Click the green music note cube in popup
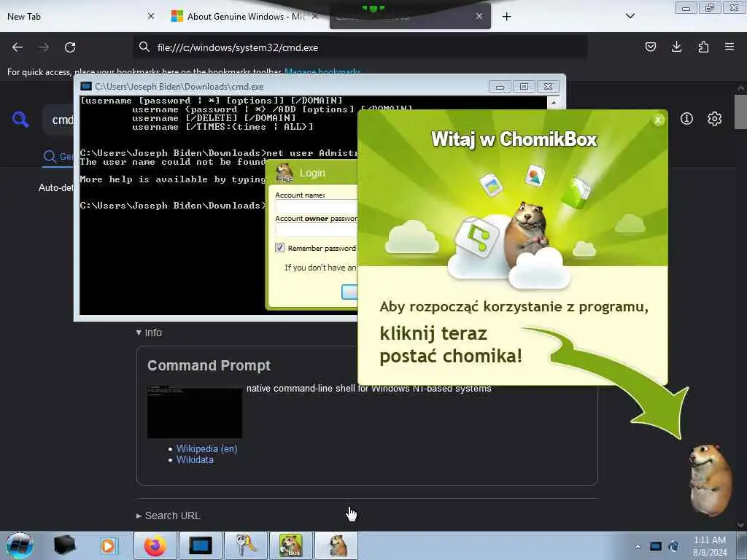Image resolution: width=747 pixels, height=560 pixels. (x=476, y=238)
